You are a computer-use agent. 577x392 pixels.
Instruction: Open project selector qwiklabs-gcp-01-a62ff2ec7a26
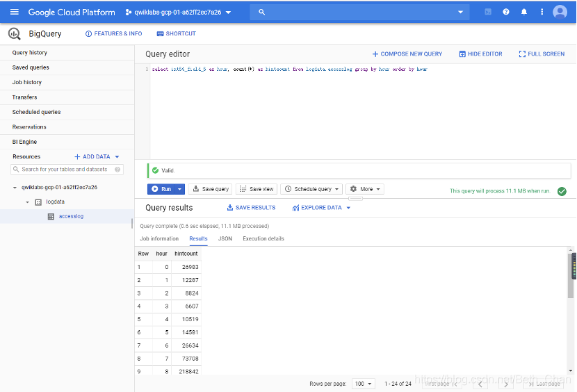(178, 12)
